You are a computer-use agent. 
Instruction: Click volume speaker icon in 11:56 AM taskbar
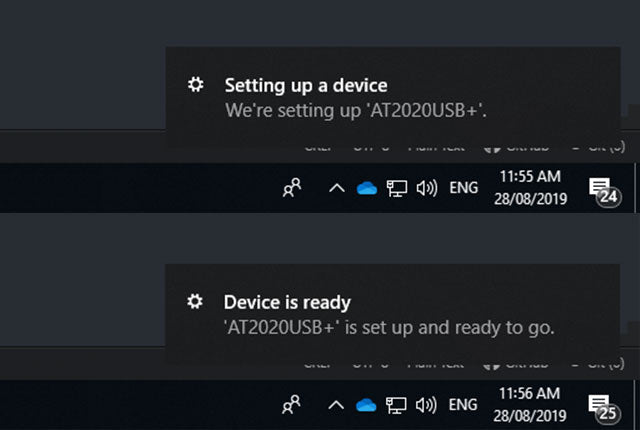click(427, 405)
